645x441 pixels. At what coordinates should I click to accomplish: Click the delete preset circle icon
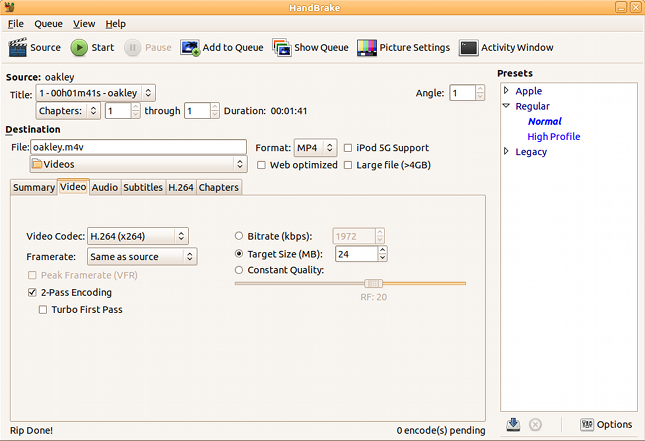[535, 424]
